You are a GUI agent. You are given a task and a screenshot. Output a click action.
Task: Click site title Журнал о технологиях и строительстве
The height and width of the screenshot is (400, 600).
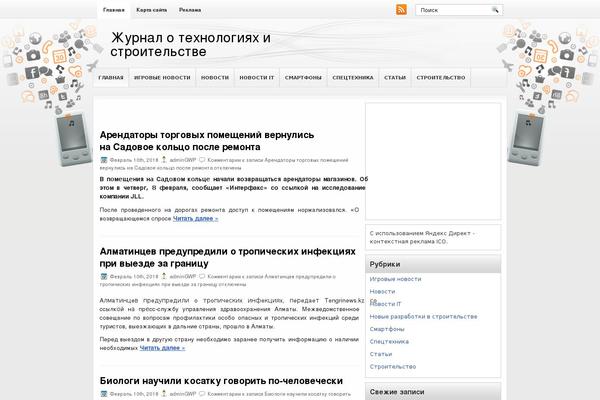click(x=191, y=44)
